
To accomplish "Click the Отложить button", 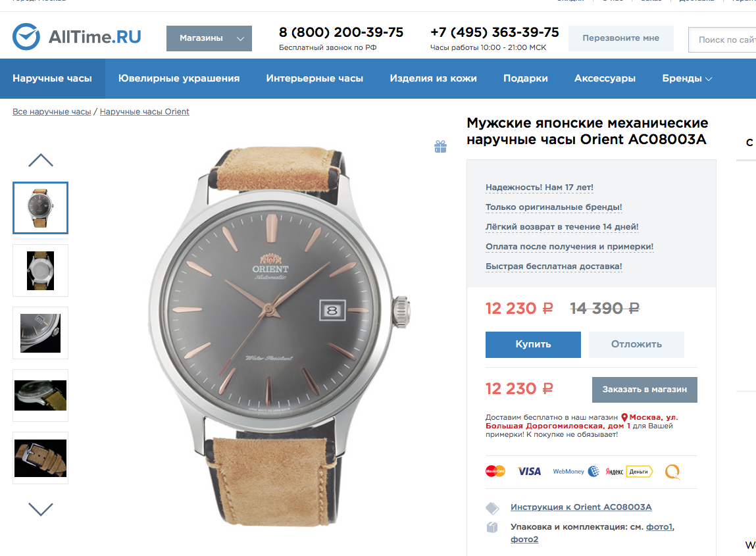I will [x=636, y=344].
